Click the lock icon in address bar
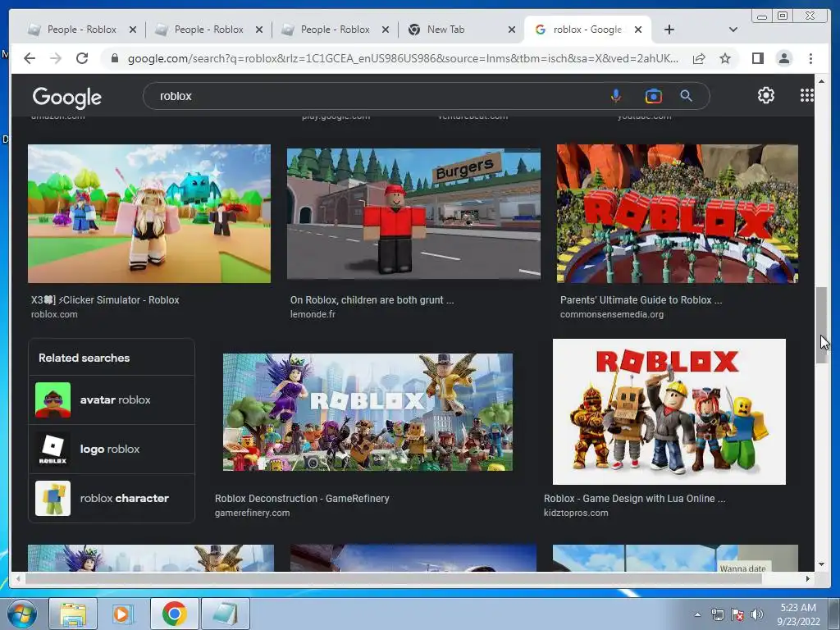The height and width of the screenshot is (630, 840). point(114,58)
